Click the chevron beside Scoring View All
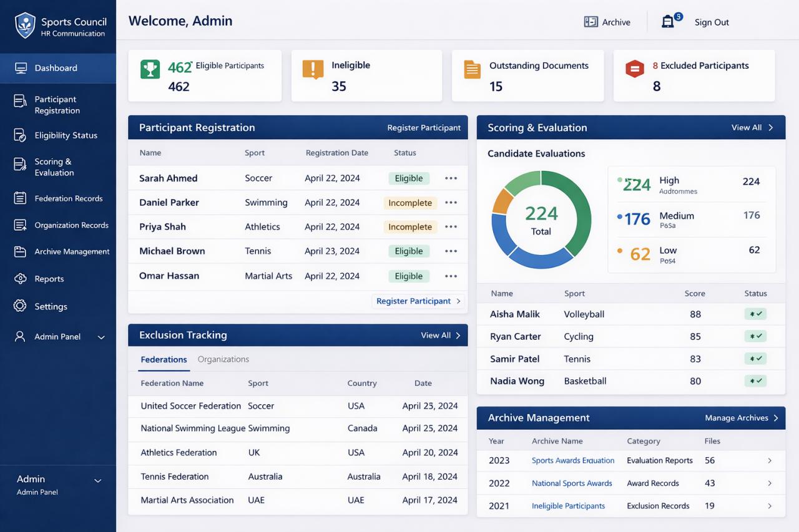Screen dimensions: 799x532 click(x=771, y=127)
